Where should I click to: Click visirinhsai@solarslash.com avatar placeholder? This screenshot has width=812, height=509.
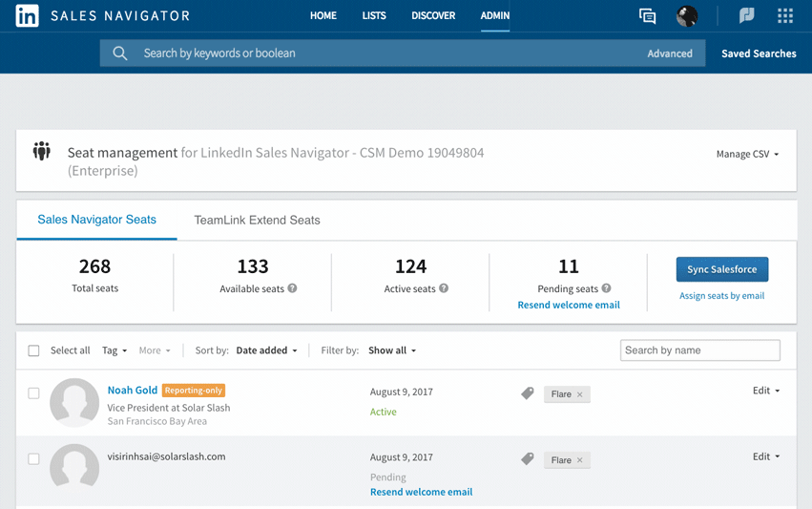click(x=74, y=465)
